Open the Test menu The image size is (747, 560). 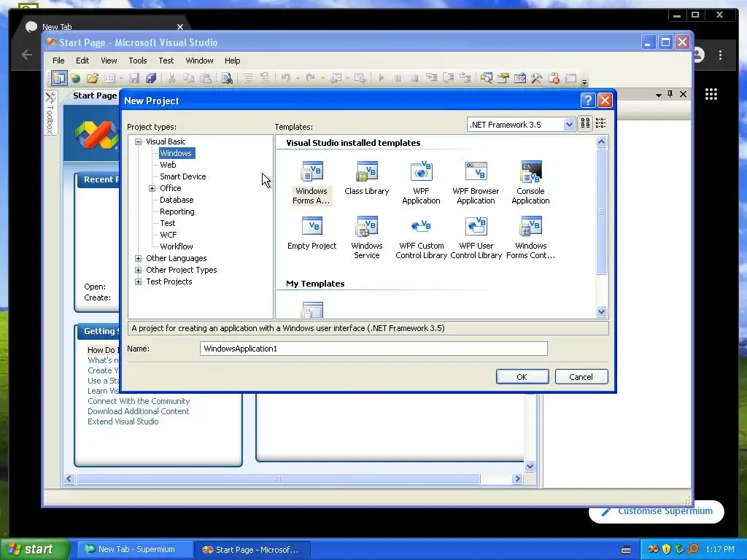pyautogui.click(x=166, y=61)
